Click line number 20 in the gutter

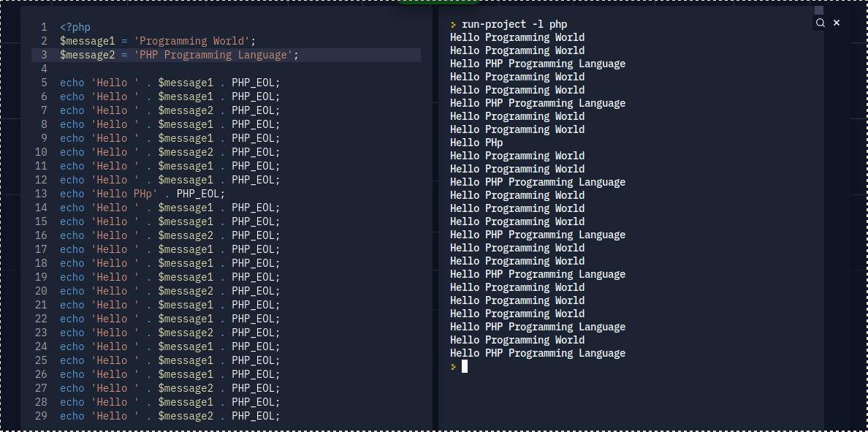point(41,291)
